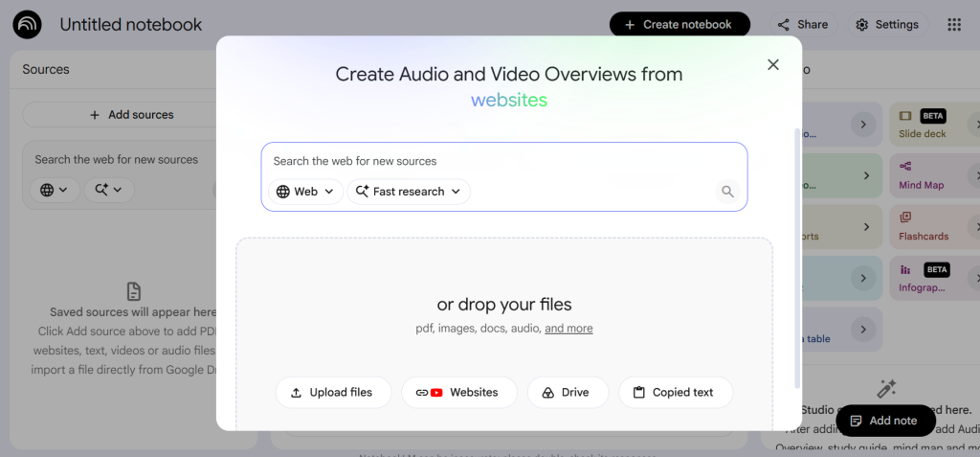
Task: Click the Sources panel heading
Action: pos(46,70)
